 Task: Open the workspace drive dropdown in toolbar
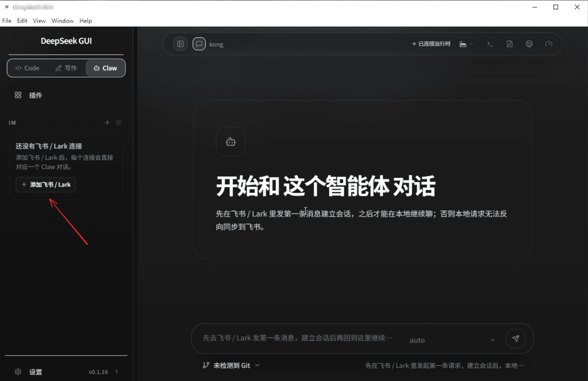tap(466, 44)
